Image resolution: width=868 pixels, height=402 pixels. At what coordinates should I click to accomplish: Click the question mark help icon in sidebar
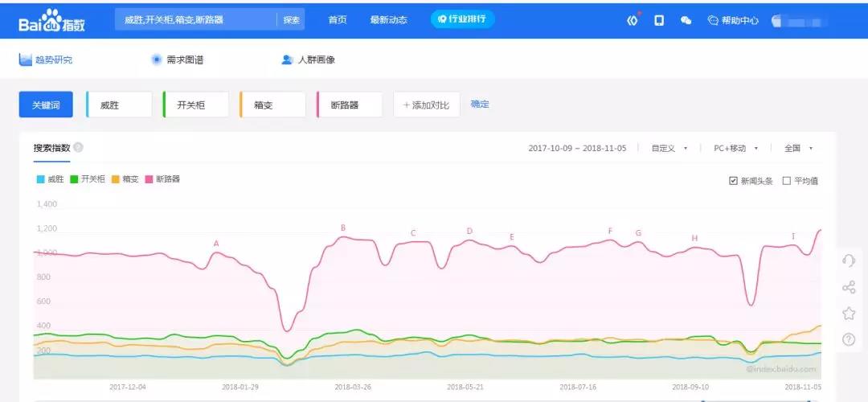pos(848,339)
